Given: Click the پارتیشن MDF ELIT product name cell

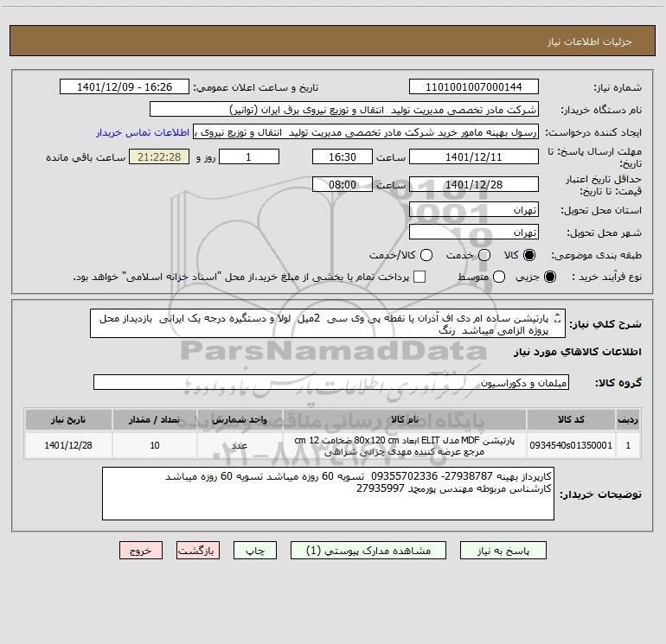Looking at the screenshot, I should pos(405,445).
